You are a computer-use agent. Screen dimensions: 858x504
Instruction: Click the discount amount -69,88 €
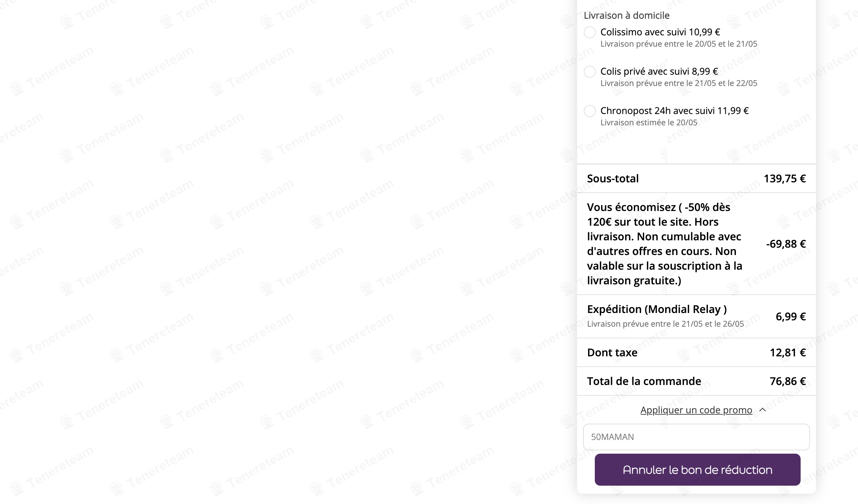pyautogui.click(x=786, y=244)
